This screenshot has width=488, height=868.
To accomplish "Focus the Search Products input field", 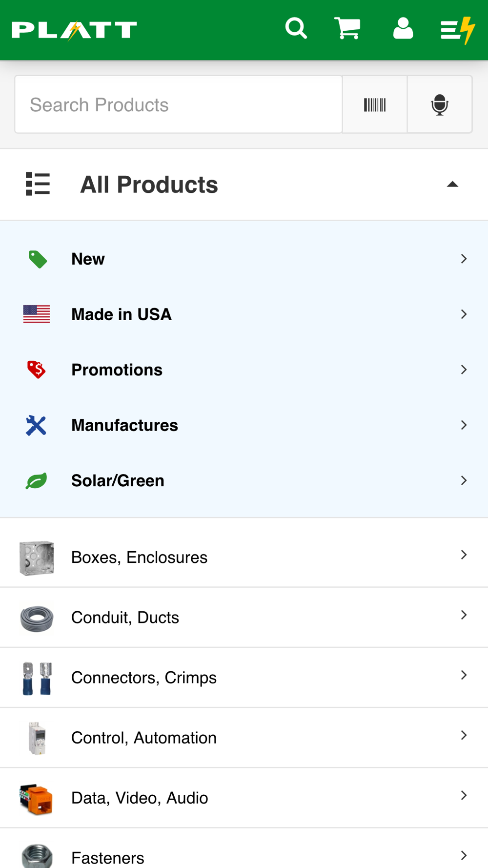I will coord(179,104).
